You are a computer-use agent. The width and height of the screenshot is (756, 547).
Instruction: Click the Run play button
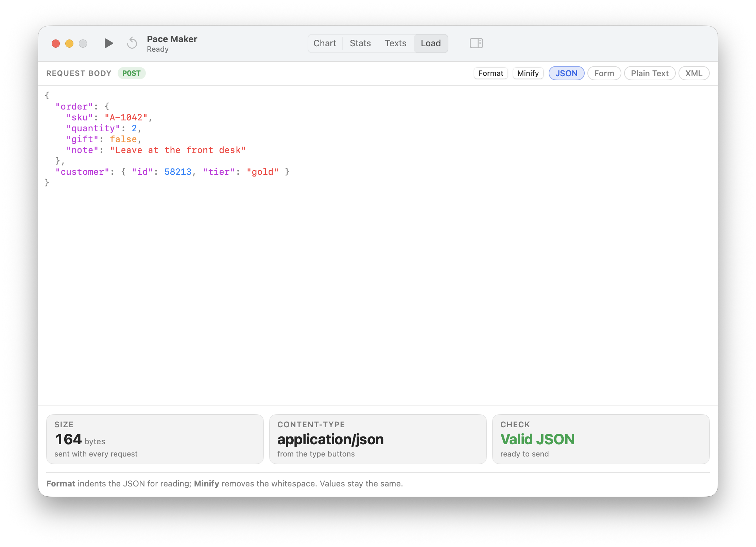108,43
